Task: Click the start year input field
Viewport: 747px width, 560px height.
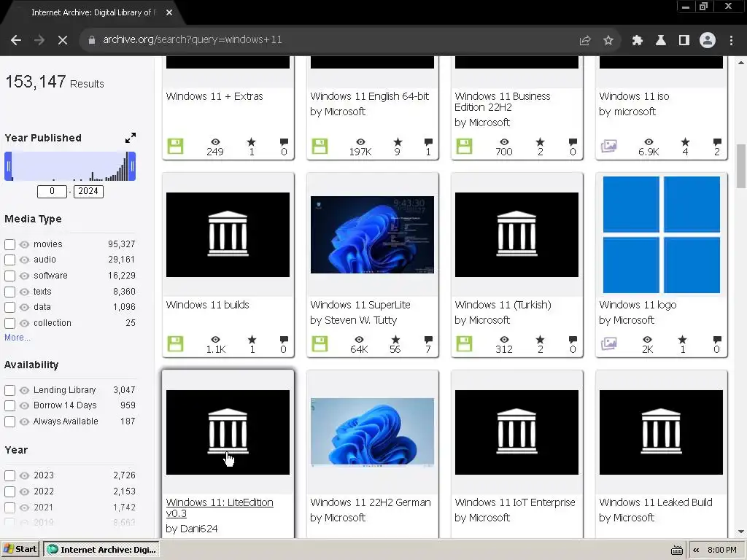Action: [52, 192]
